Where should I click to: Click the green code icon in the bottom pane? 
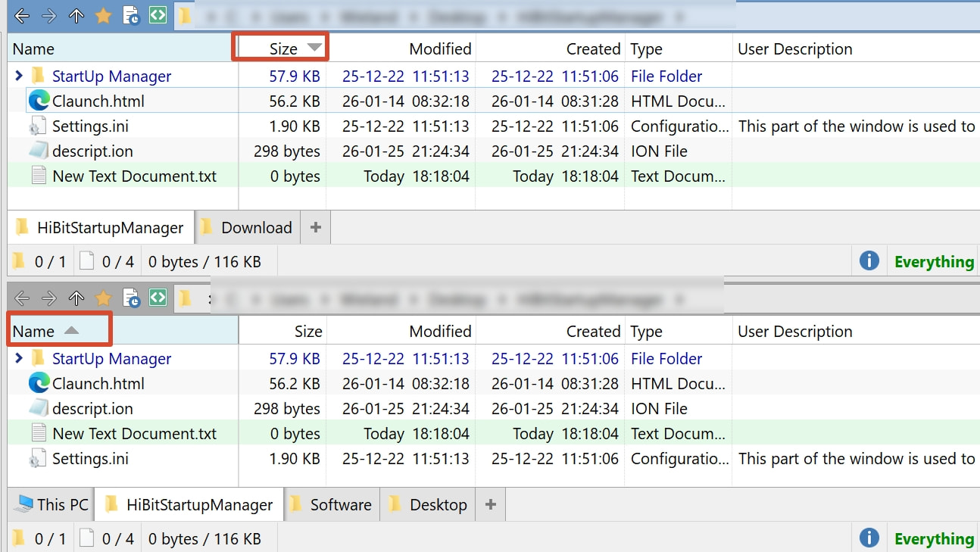[x=158, y=298]
